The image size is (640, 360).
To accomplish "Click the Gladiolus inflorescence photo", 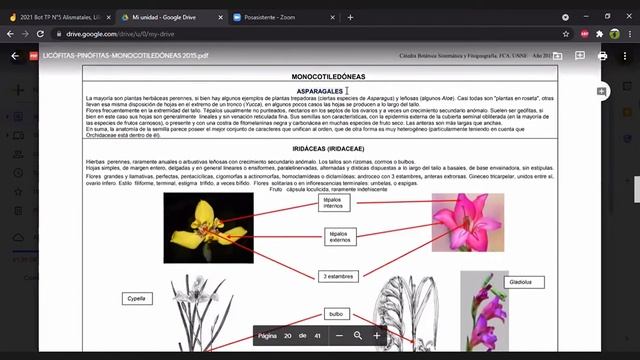I will pyautogui.click(x=484, y=311).
